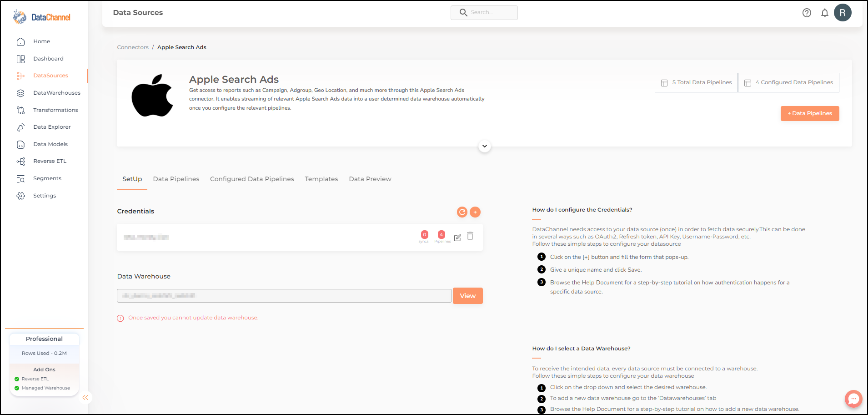Click the View warehouse button
Image resolution: width=868 pixels, height=415 pixels.
click(x=468, y=296)
